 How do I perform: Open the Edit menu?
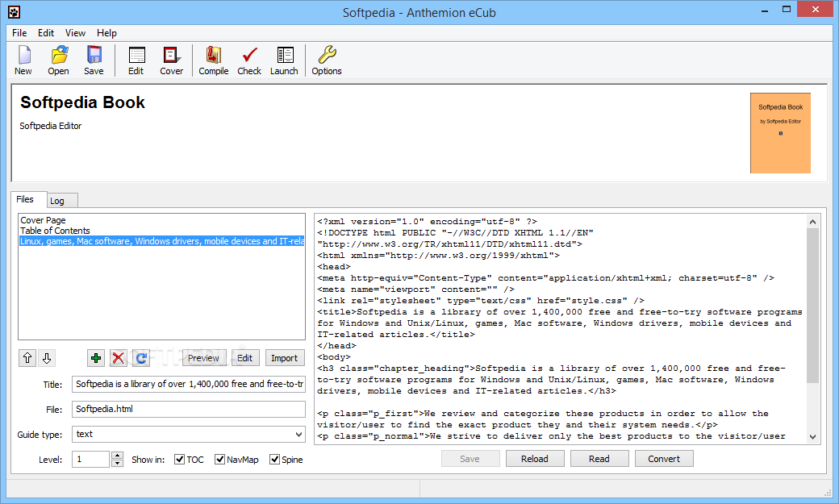click(45, 32)
